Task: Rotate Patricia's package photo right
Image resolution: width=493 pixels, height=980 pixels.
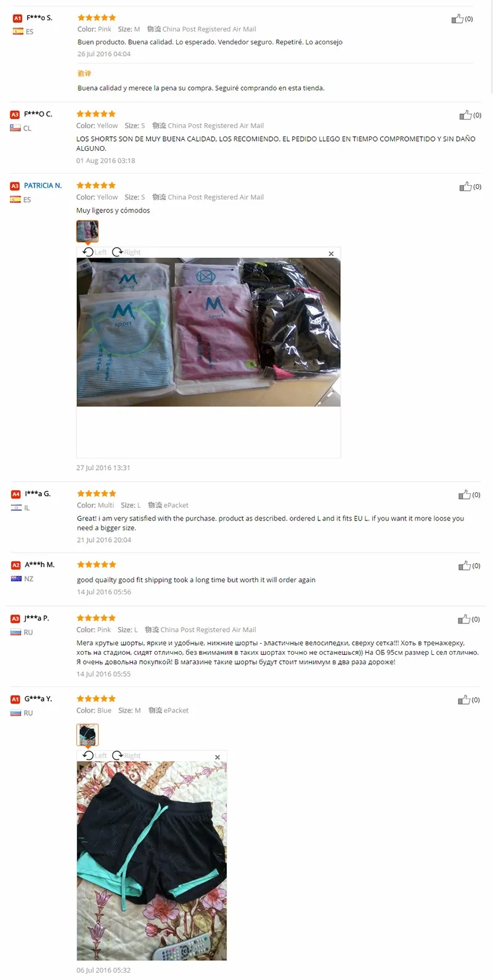Action: click(x=126, y=252)
